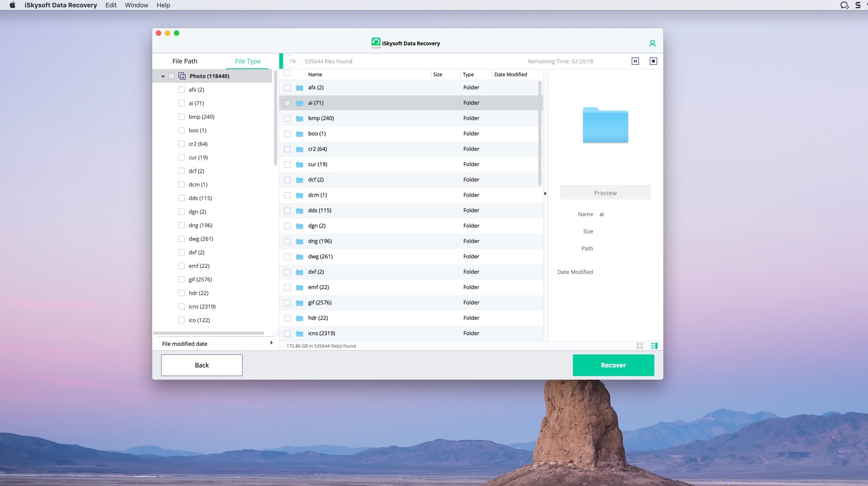
Task: Click the iSkysoft Data Recovery logo icon
Action: (x=376, y=43)
